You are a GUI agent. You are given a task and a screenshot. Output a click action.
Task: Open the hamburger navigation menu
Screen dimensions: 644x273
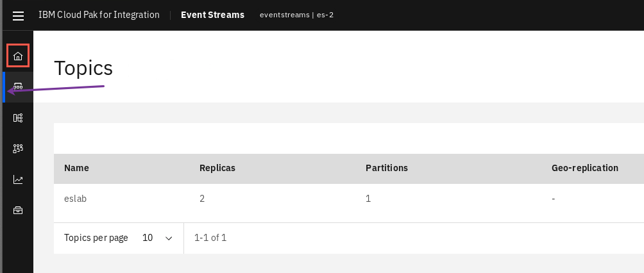(x=18, y=15)
